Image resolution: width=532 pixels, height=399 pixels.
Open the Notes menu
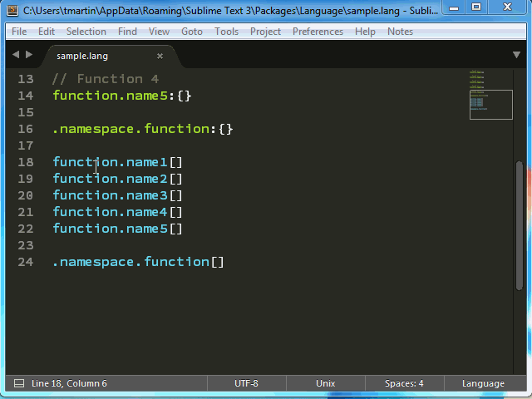[x=400, y=32]
